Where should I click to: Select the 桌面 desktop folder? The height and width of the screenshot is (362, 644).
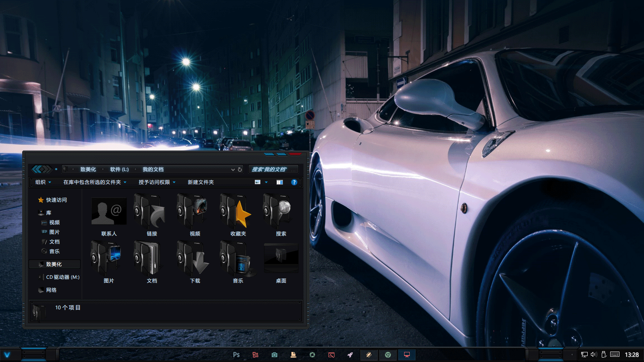tap(281, 263)
